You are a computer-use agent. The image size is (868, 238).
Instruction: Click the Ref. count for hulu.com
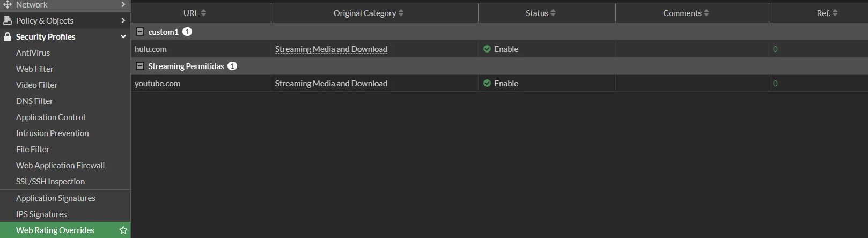coord(775,49)
